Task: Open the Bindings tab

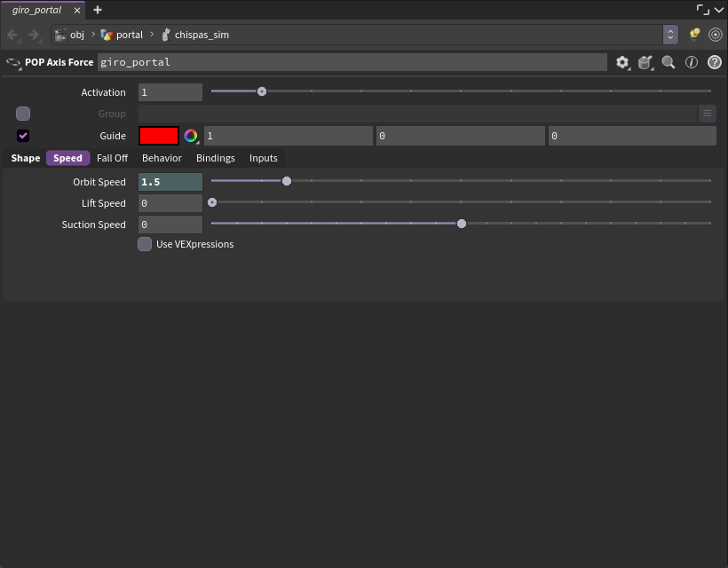Action: (x=216, y=158)
